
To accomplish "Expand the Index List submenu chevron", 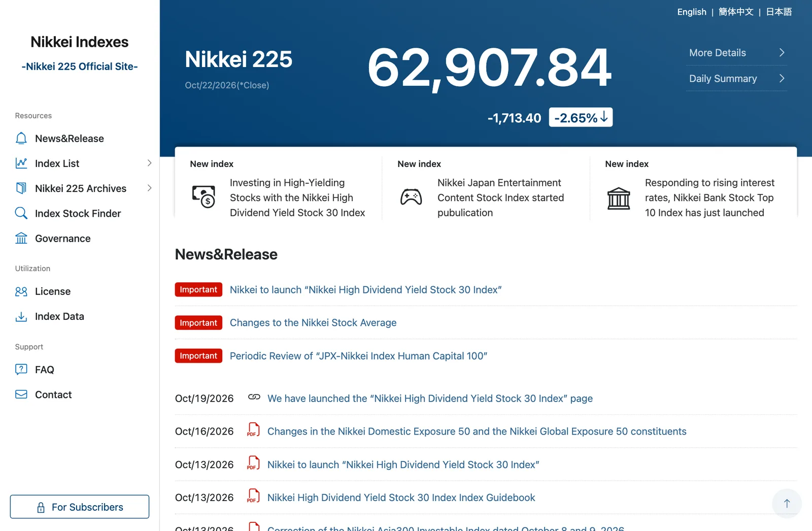I will point(149,163).
